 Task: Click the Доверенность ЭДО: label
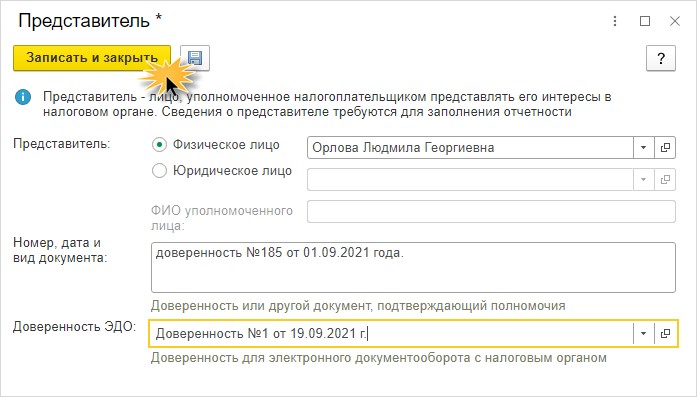point(74,327)
